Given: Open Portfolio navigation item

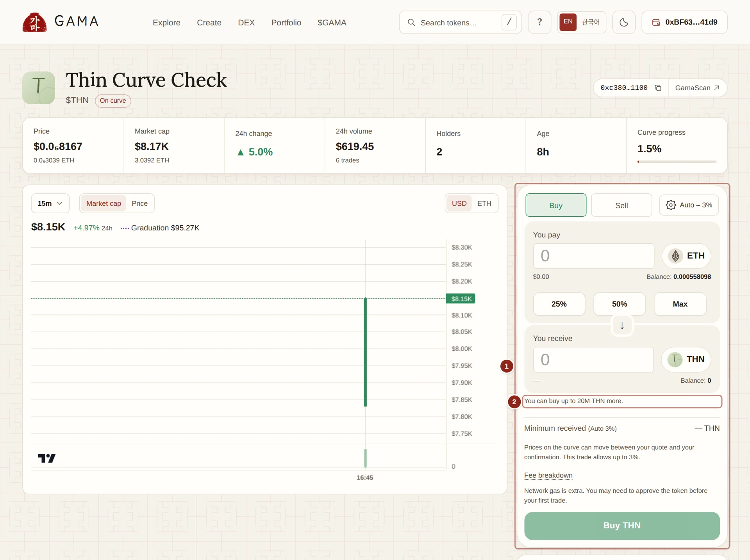Looking at the screenshot, I should (286, 23).
